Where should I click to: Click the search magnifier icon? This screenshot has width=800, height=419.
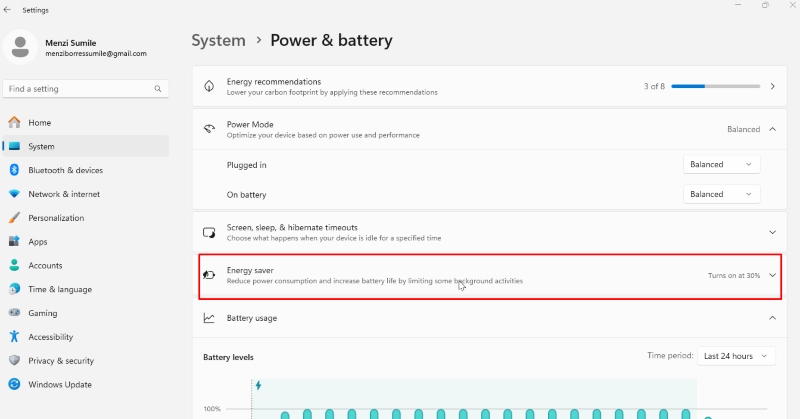158,89
